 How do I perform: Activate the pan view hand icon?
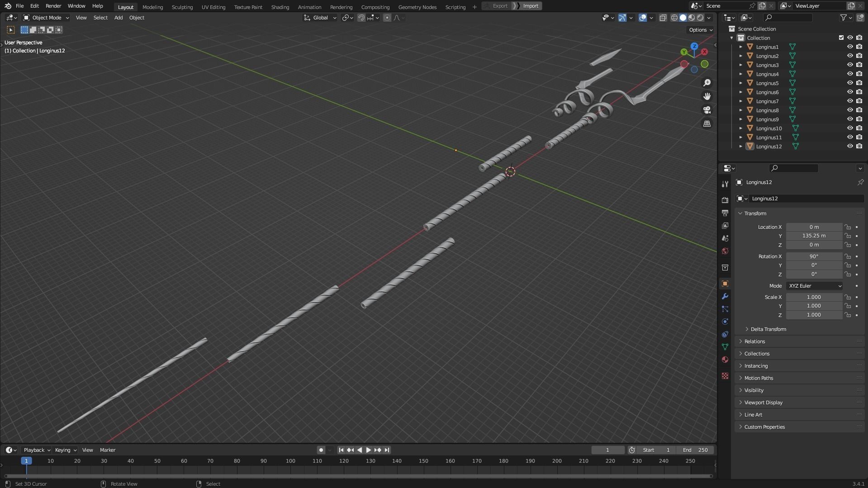coord(707,96)
